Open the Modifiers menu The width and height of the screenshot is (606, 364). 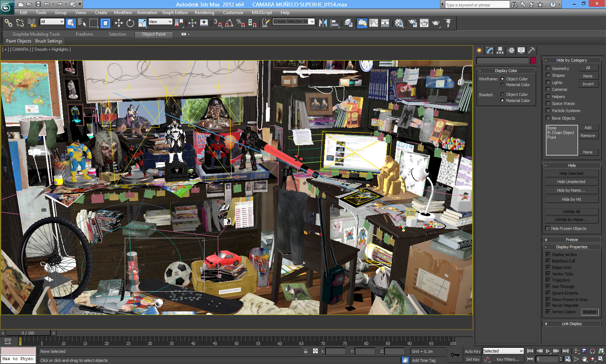coord(123,13)
